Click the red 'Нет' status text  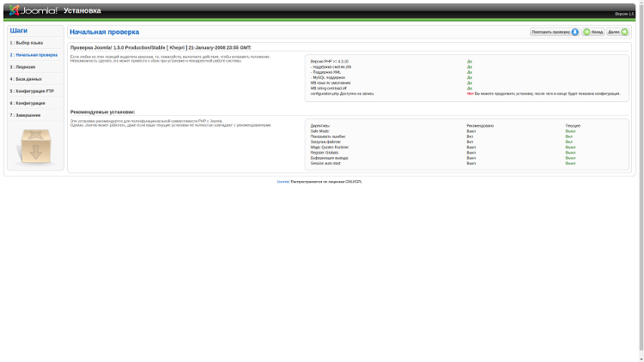click(470, 94)
